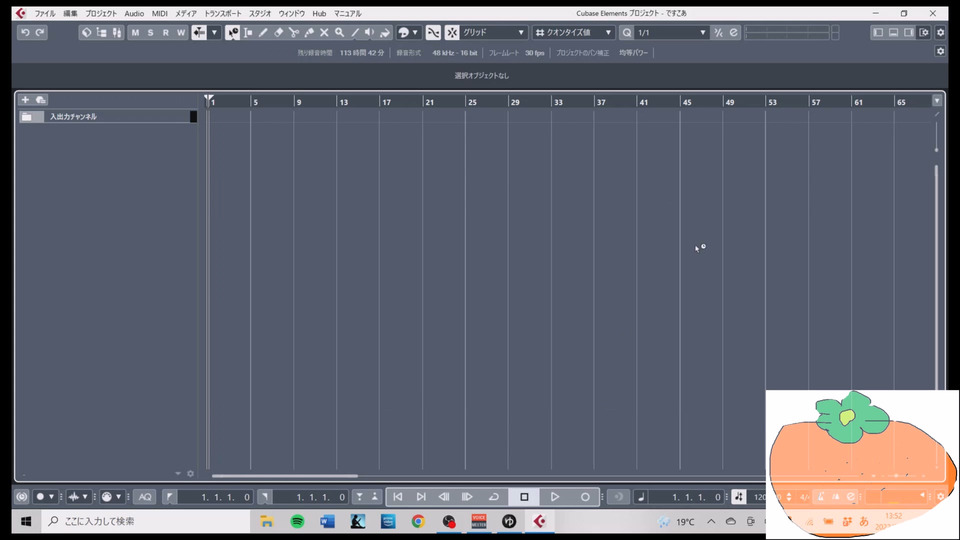960x540 pixels.
Task: Start playback with Play button
Action: tap(555, 497)
